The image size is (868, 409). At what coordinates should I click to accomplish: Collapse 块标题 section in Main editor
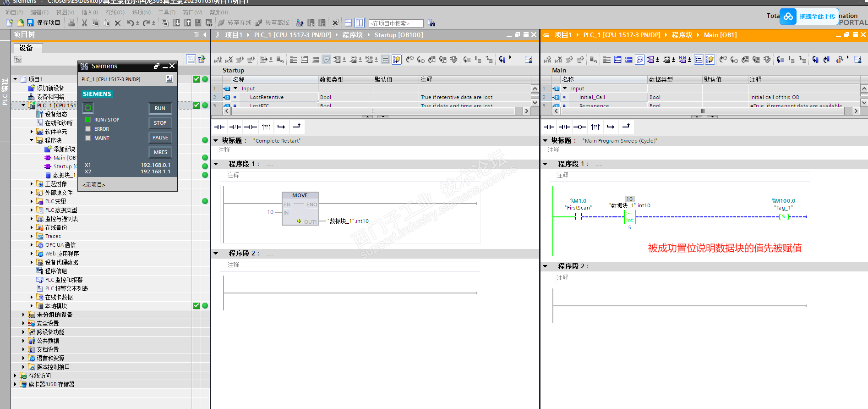tap(545, 141)
